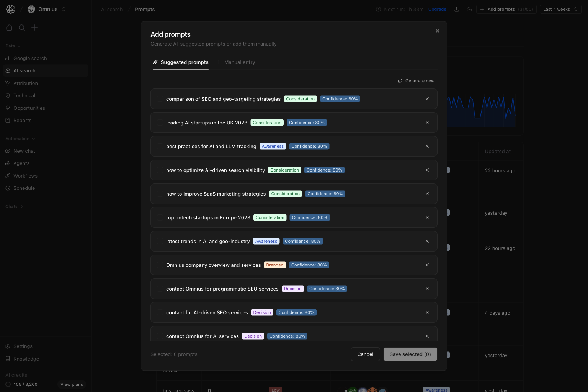Screen dimensions: 588x392
Task: Check the prompt about SEO geo-targeting strategies
Action: pos(160,99)
